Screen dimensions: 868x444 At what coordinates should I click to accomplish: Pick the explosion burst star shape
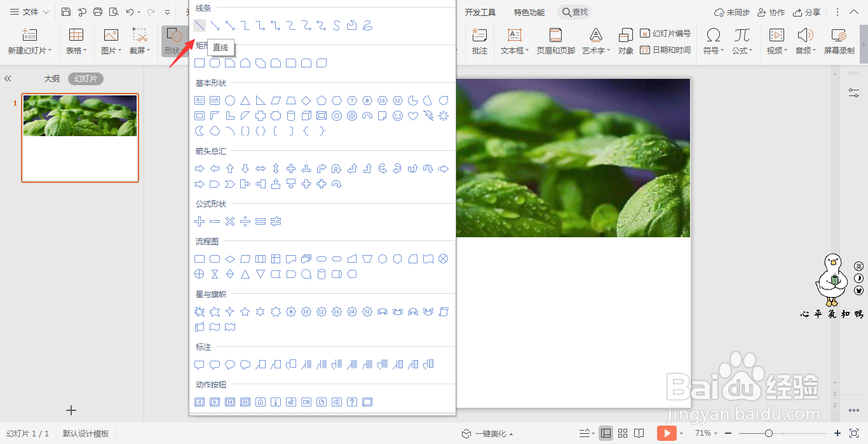tap(200, 312)
